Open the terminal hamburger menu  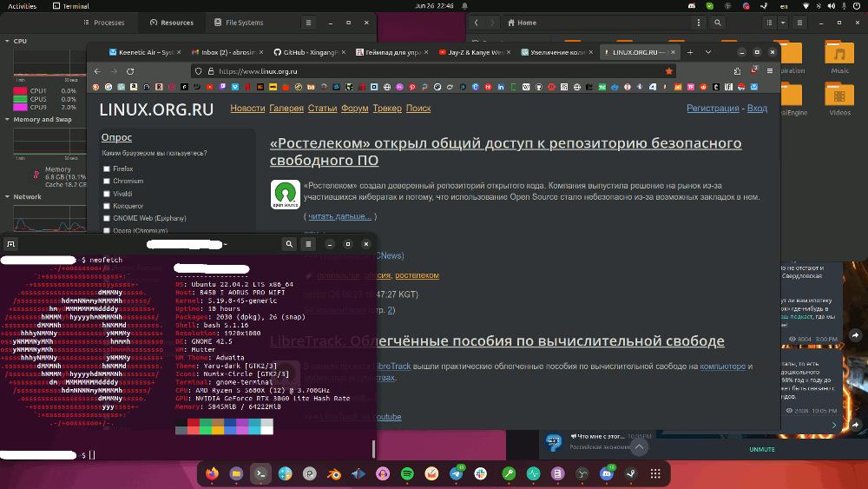tap(308, 244)
